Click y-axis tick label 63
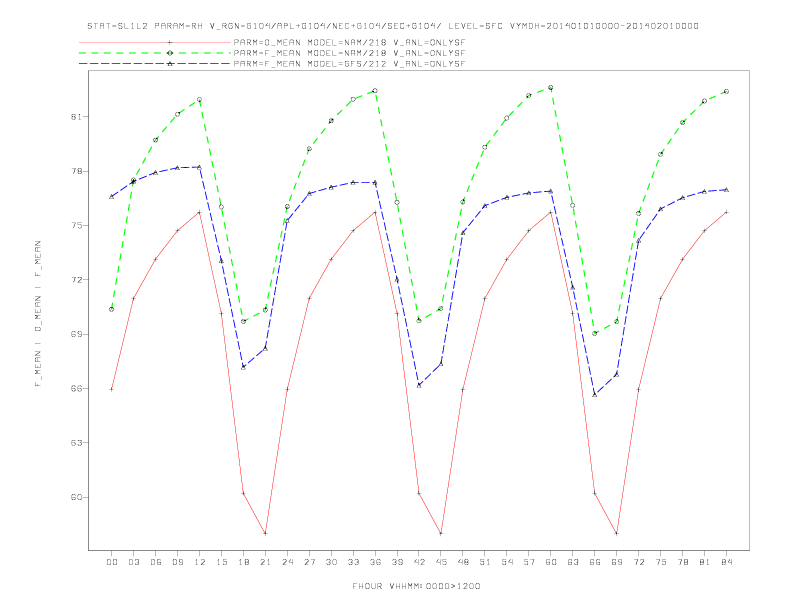The width and height of the screenshot is (792, 612). 76,443
